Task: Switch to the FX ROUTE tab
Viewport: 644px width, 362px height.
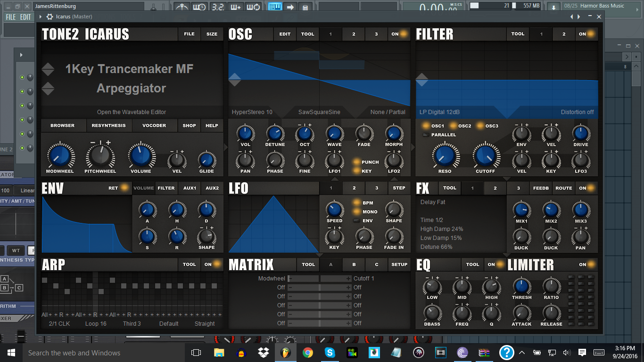Action: pyautogui.click(x=564, y=188)
